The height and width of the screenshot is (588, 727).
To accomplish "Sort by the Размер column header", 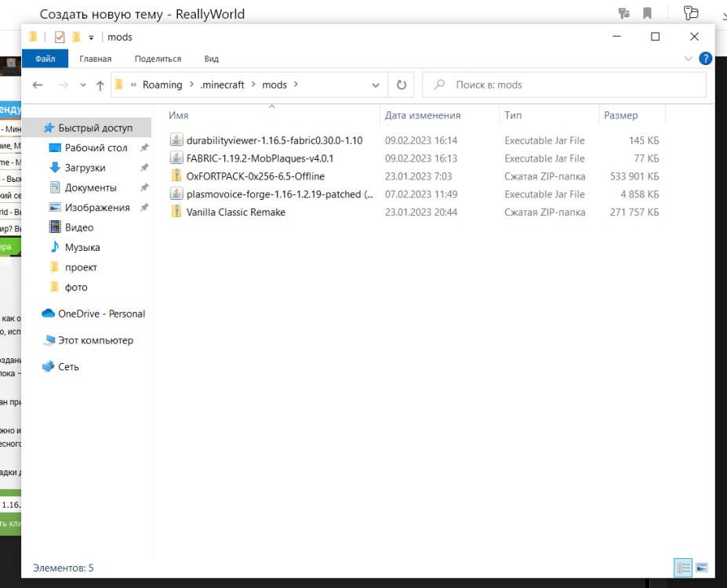I will point(621,115).
